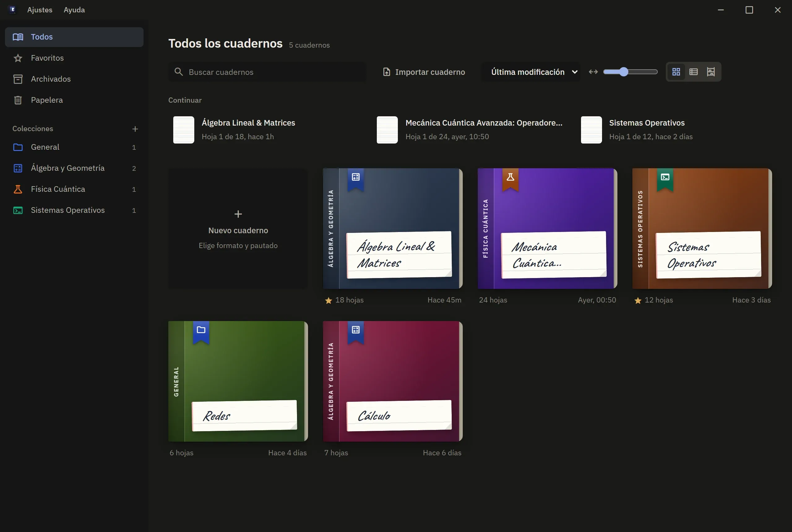The height and width of the screenshot is (532, 792).
Task: Open the Álgebra Lineal & Matrices cover
Action: 393,229
